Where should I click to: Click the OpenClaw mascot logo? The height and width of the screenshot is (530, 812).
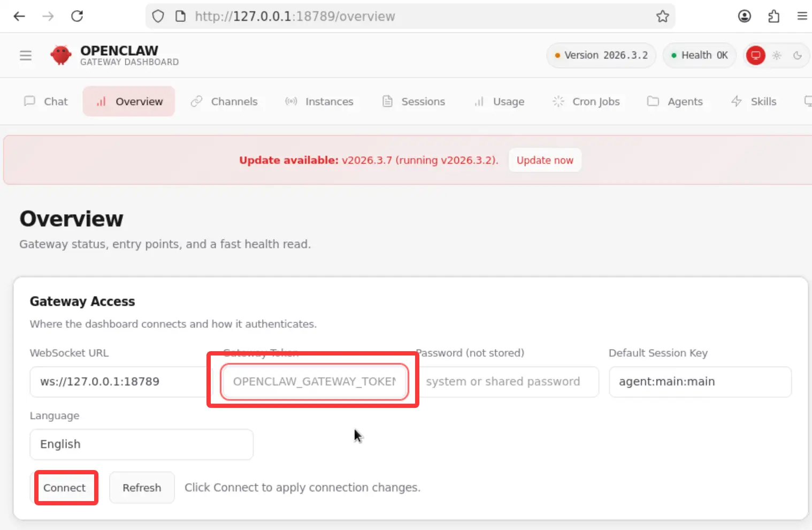click(x=60, y=55)
